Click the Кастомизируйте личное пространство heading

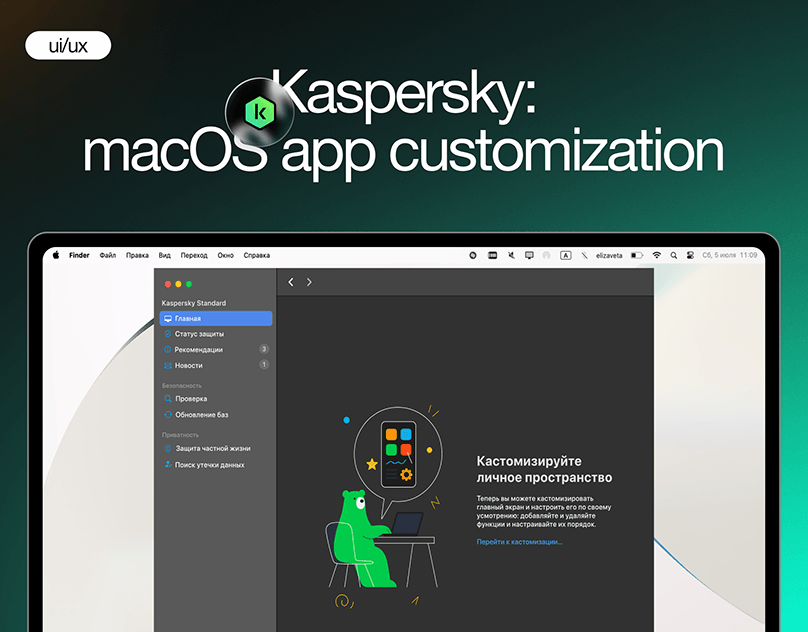click(544, 469)
